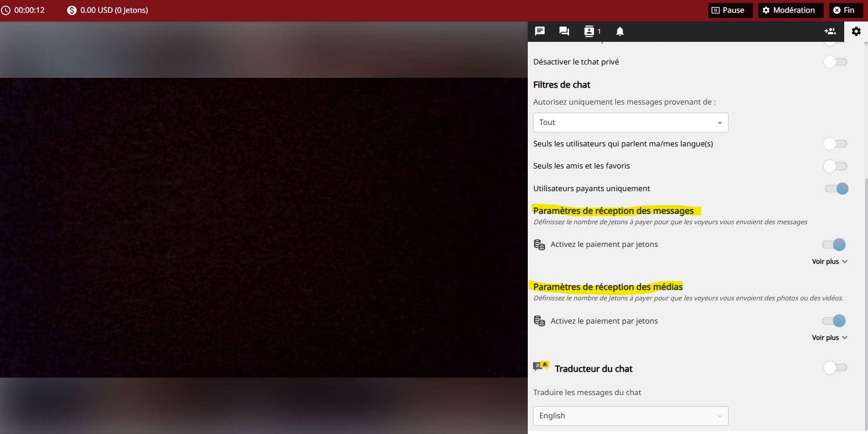868x434 pixels.
Task: Click the chat translator language icon
Action: 541,366
